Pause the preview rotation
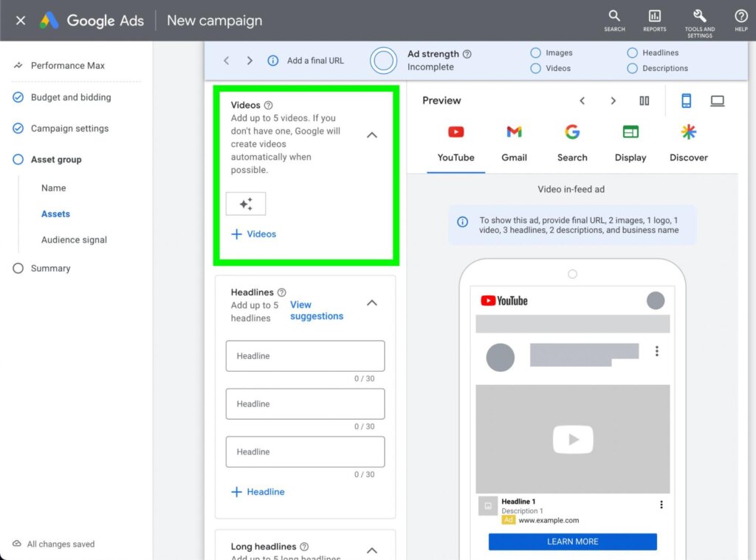This screenshot has width=756, height=560. (x=645, y=101)
